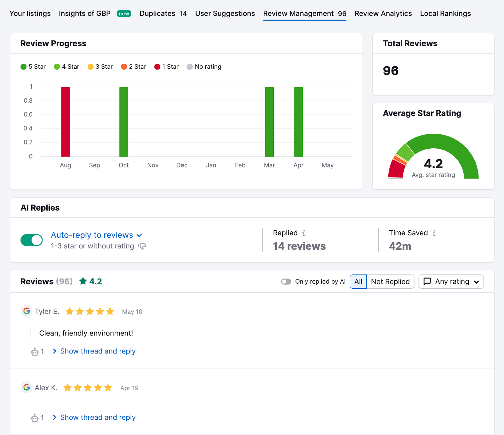504x435 pixels.
Task: Click the Google icon beside Tyler E.'s review
Action: point(26,311)
